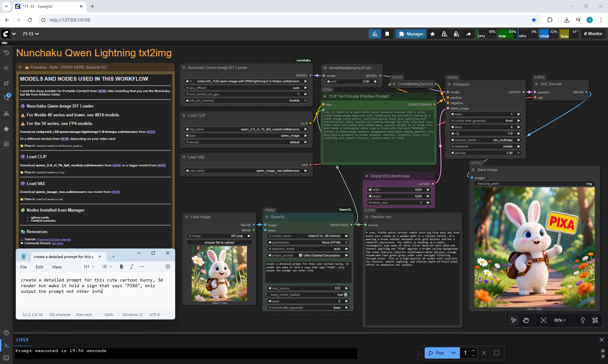608x364 pixels.
Task: Toggle the keep_model_loaded switch in QwenVL
Action: [345, 295]
